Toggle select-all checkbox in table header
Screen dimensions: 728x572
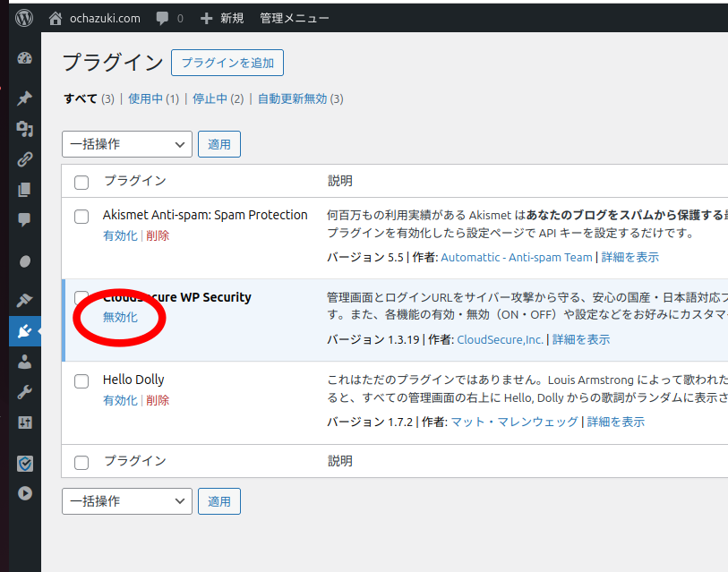[81, 183]
